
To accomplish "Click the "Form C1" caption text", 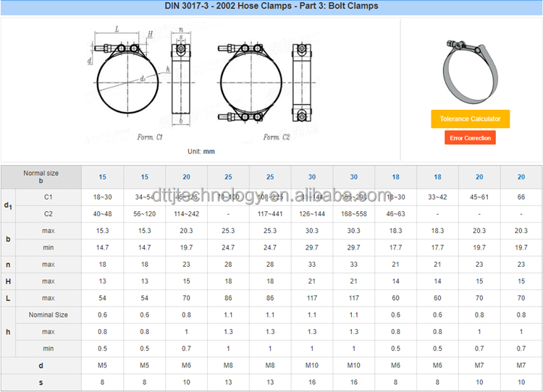I will [150, 137].
